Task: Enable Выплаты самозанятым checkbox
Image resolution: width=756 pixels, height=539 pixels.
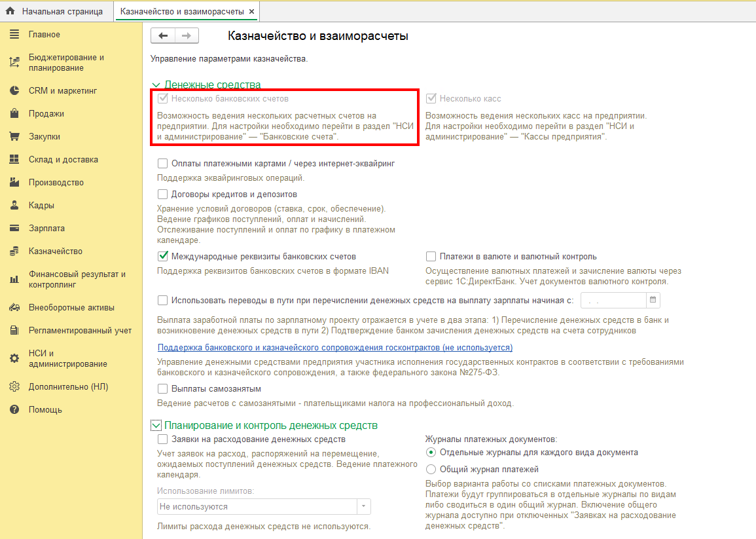Action: coord(162,389)
